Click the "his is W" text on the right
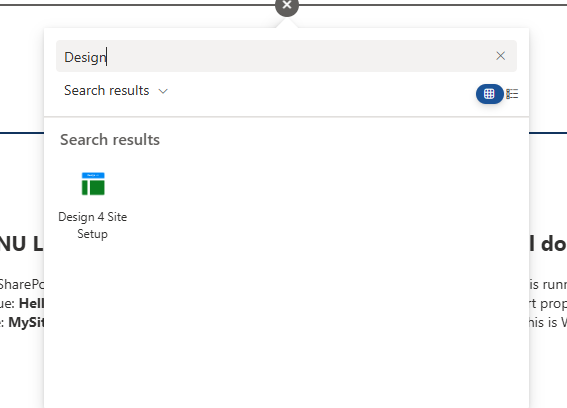This screenshot has width=567, height=408. (x=548, y=322)
